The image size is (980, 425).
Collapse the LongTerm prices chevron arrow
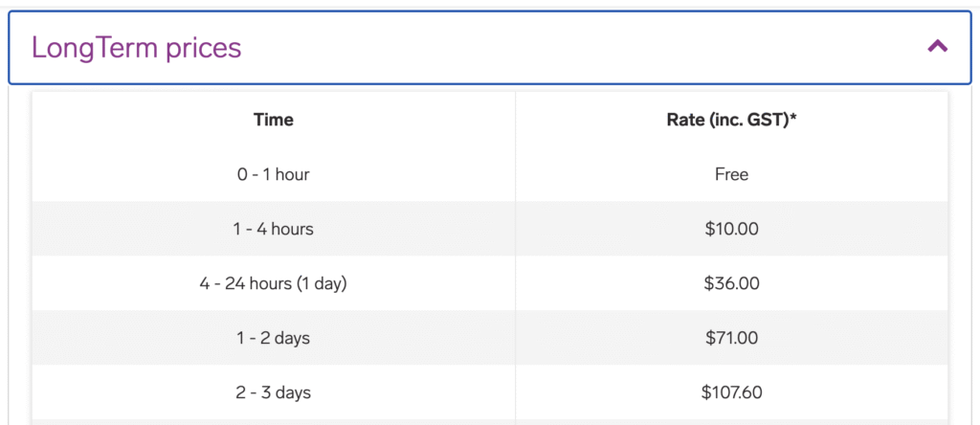(x=937, y=46)
